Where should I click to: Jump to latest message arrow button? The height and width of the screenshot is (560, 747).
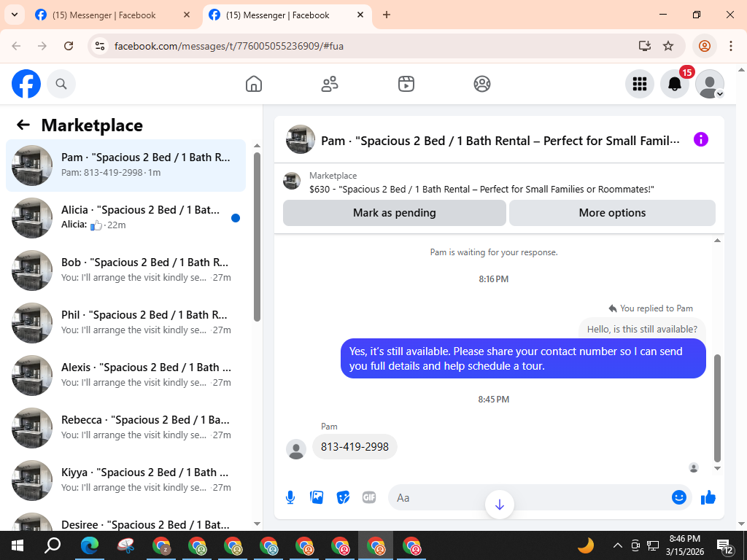click(x=499, y=505)
